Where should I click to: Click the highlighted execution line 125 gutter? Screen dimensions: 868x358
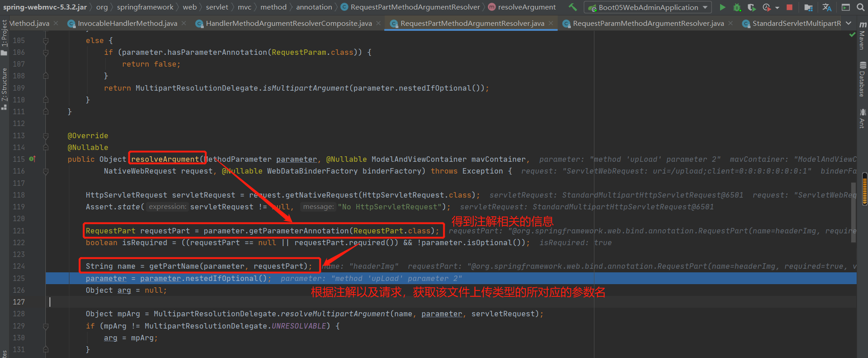[x=19, y=278]
